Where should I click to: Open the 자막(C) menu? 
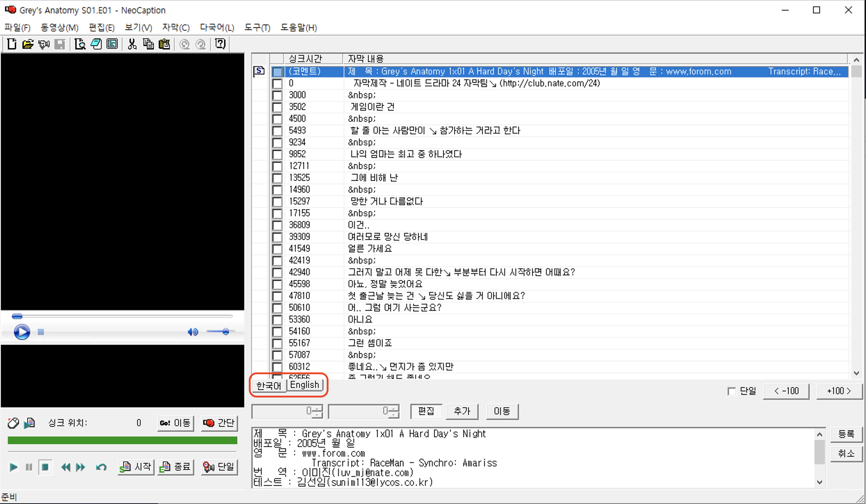coord(176,27)
